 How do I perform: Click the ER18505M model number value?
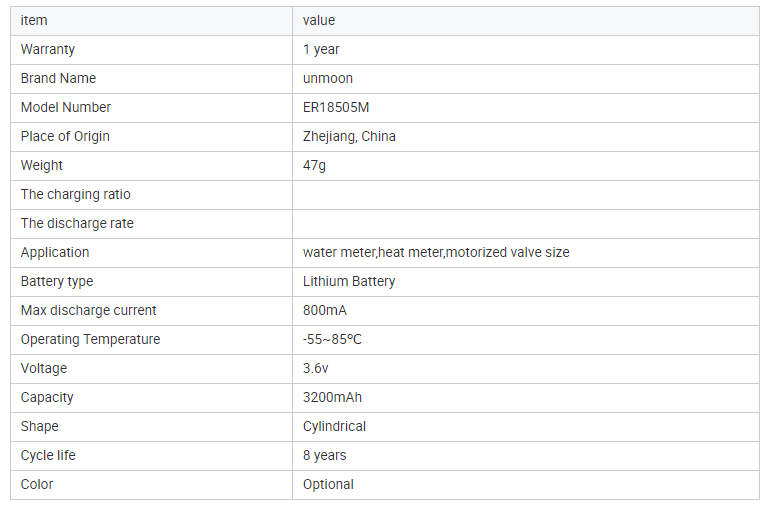tap(336, 107)
